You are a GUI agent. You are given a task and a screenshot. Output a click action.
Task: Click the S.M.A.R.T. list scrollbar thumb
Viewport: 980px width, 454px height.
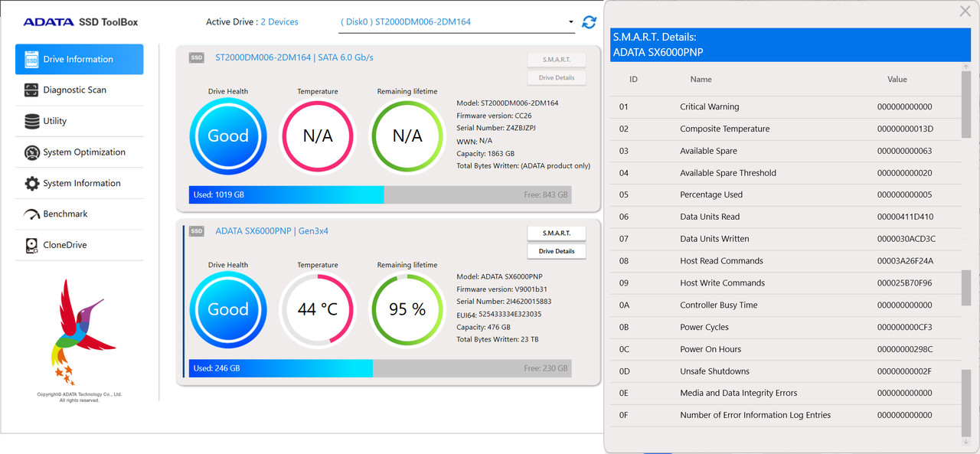(x=966, y=105)
